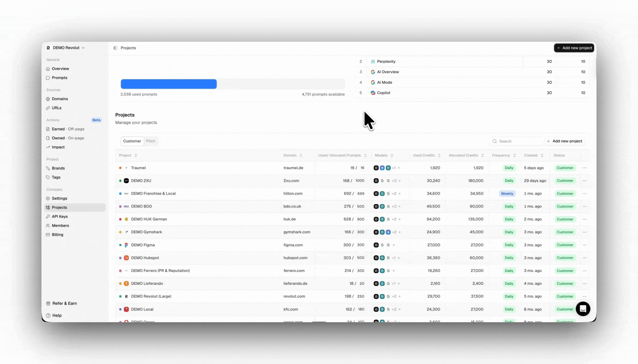The image size is (638, 364).
Task: Click "4,791 prompts available" label
Action: pos(323,94)
